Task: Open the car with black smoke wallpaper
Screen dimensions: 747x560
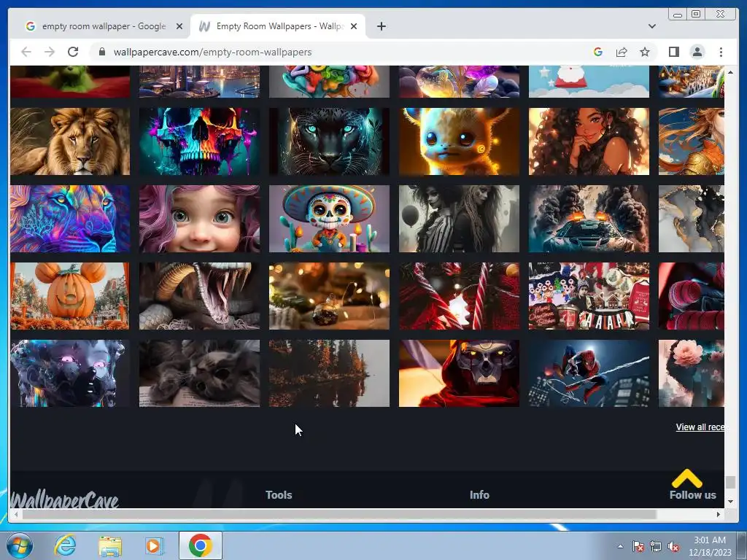Action: pyautogui.click(x=589, y=219)
